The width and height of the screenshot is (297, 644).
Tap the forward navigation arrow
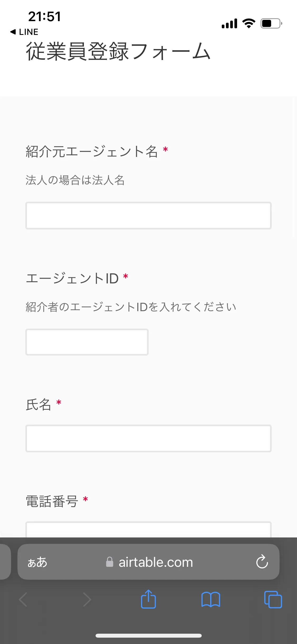coord(87,600)
